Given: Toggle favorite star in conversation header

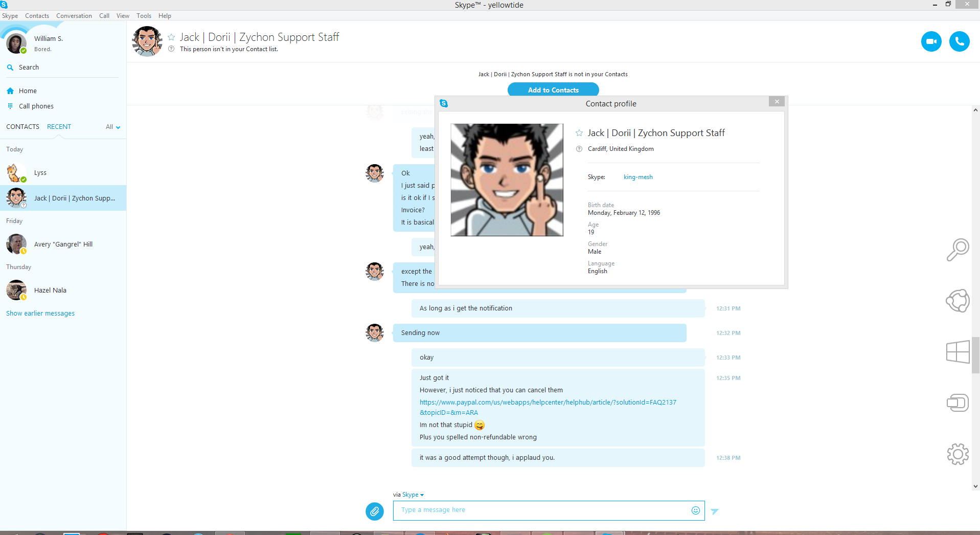Looking at the screenshot, I should click(x=171, y=37).
